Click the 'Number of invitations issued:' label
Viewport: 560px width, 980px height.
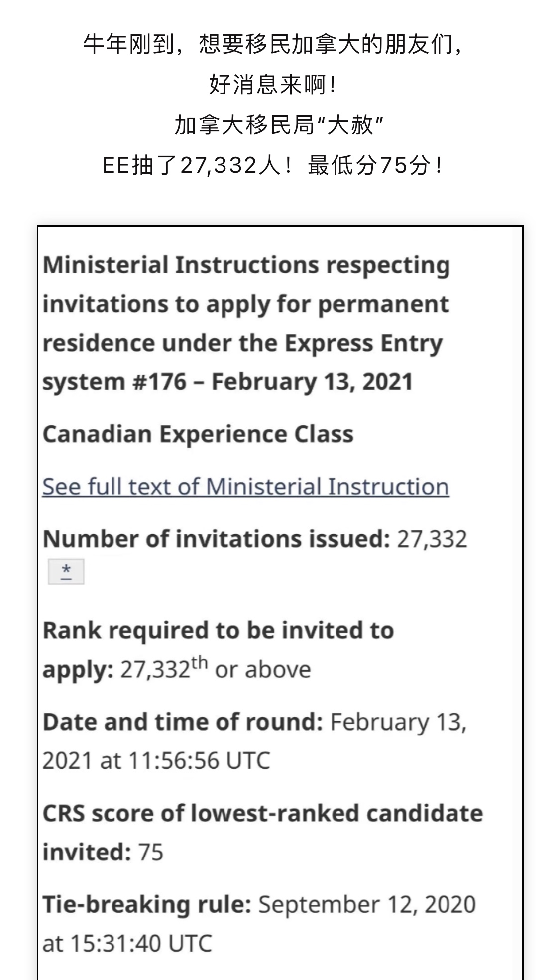point(217,539)
